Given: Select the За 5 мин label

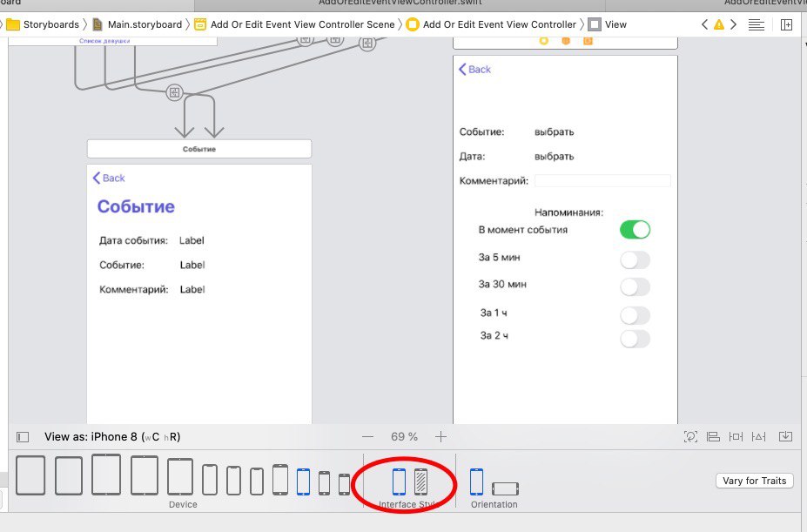Looking at the screenshot, I should coord(499,258).
